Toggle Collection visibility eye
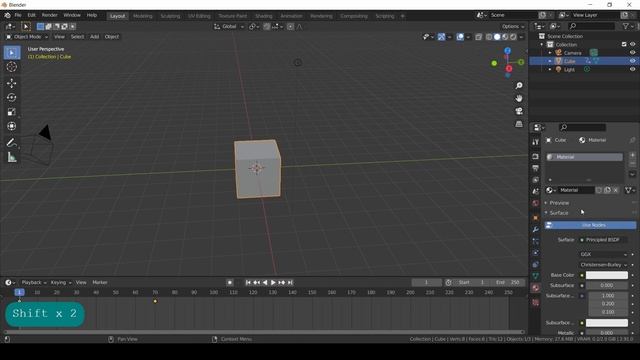This screenshot has width=640, height=360. (x=632, y=44)
